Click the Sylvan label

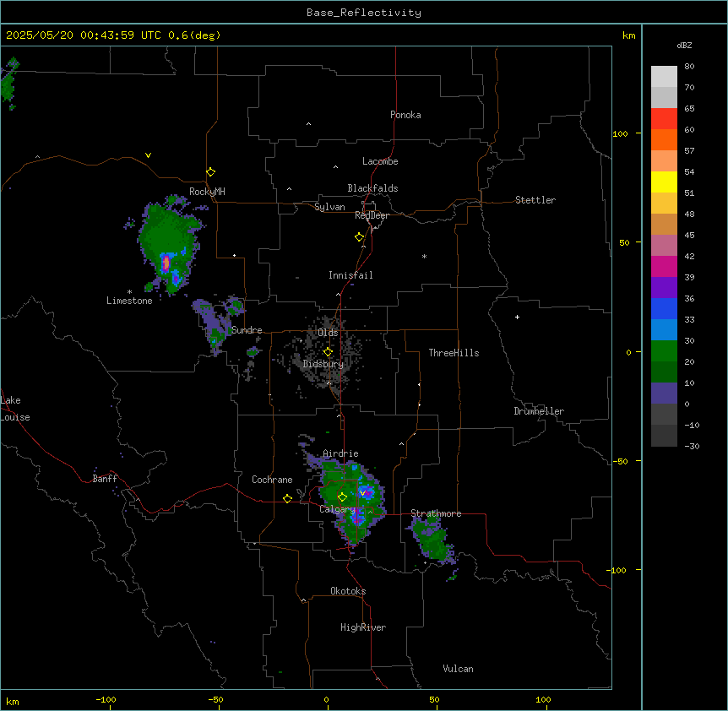click(329, 207)
